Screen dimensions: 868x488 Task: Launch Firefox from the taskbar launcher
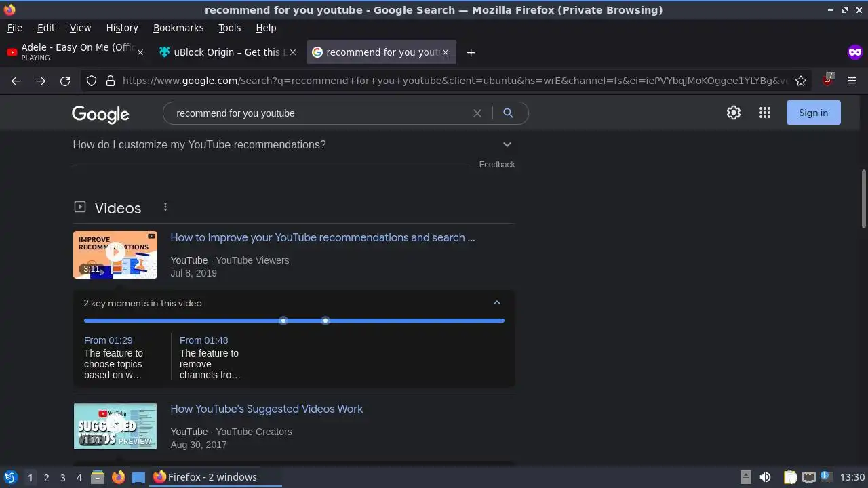point(118,477)
